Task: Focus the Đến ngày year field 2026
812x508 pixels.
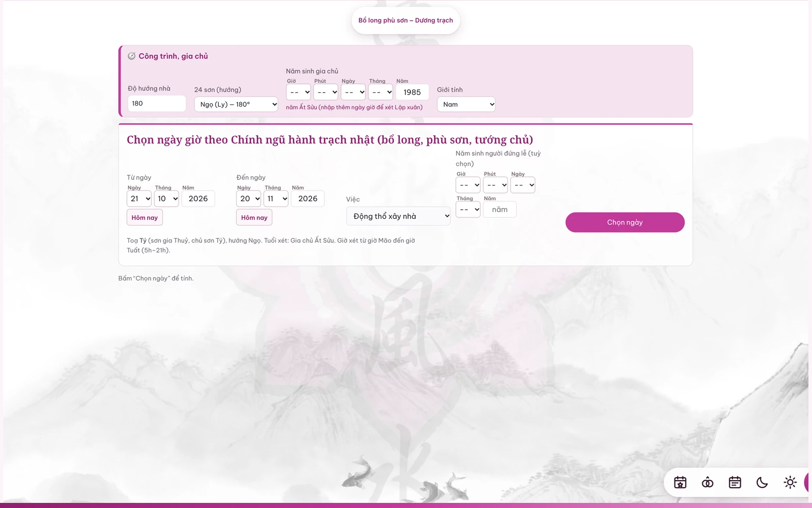Action: (x=308, y=199)
